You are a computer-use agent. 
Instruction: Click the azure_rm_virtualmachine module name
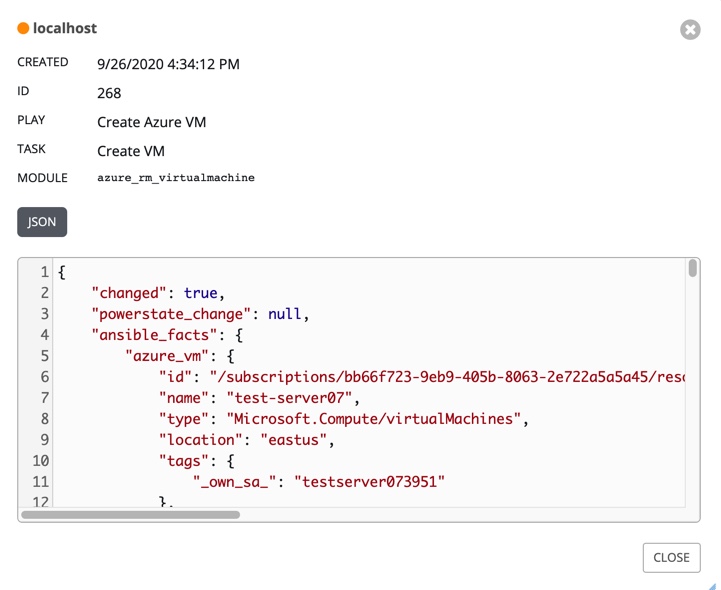(x=176, y=178)
